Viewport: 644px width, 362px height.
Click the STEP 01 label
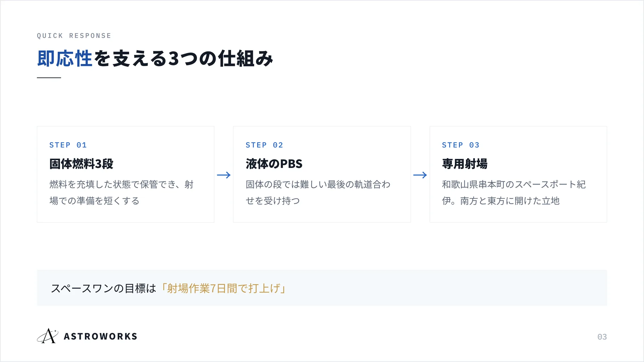pyautogui.click(x=68, y=145)
